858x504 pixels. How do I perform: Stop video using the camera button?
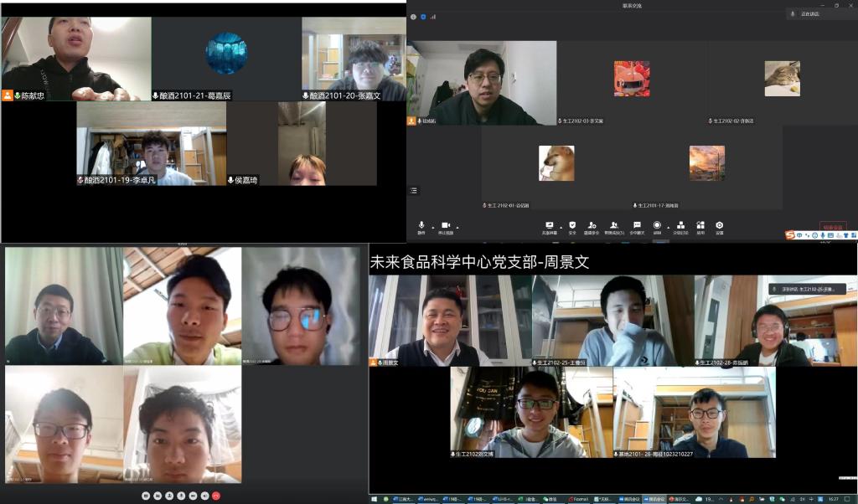click(x=446, y=225)
